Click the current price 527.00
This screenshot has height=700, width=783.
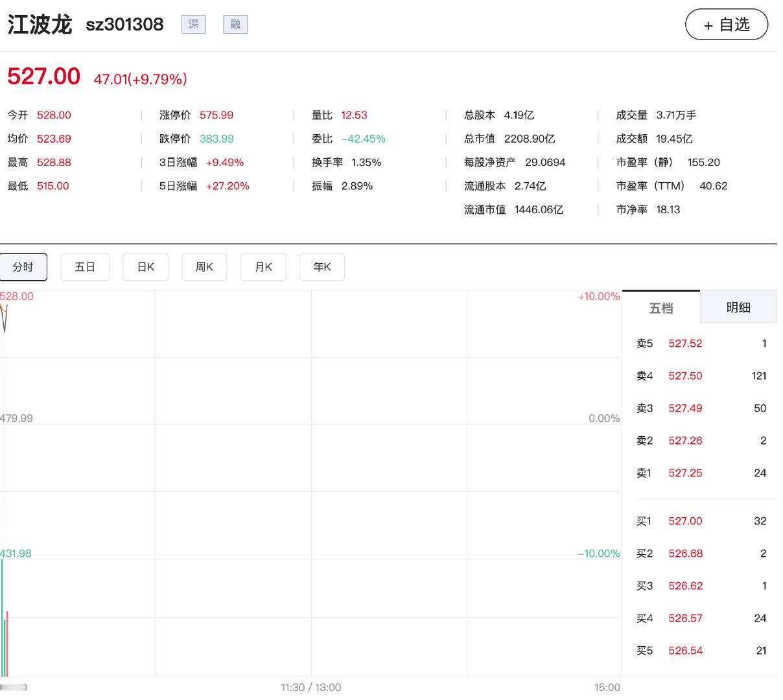click(x=43, y=76)
